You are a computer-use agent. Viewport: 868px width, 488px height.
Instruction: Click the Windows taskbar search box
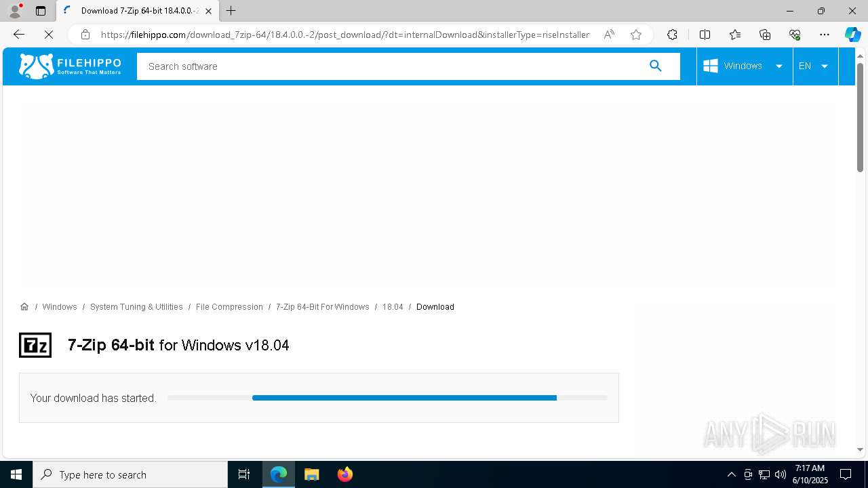130,474
